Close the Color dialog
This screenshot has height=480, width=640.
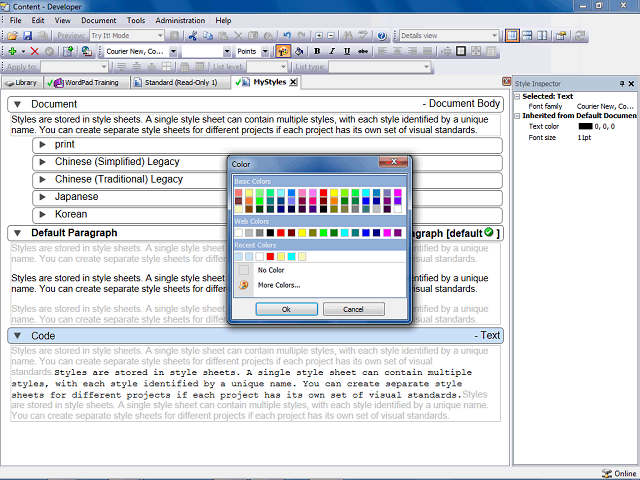(393, 162)
